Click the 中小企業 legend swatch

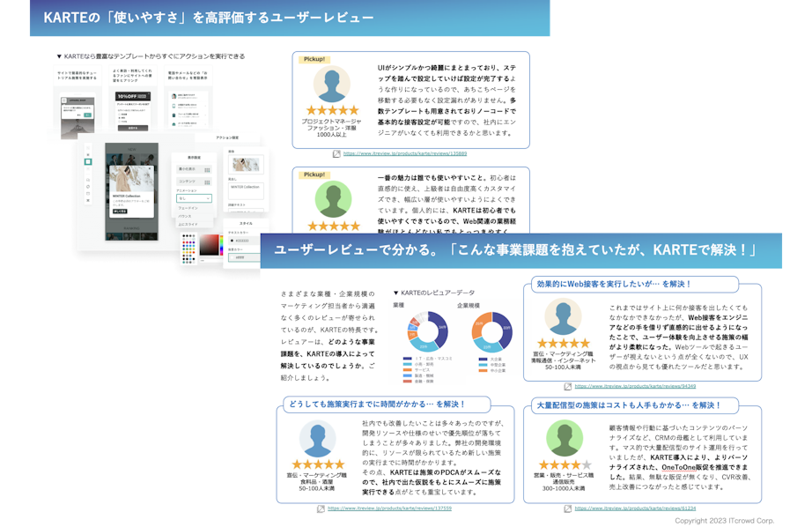coord(483,370)
